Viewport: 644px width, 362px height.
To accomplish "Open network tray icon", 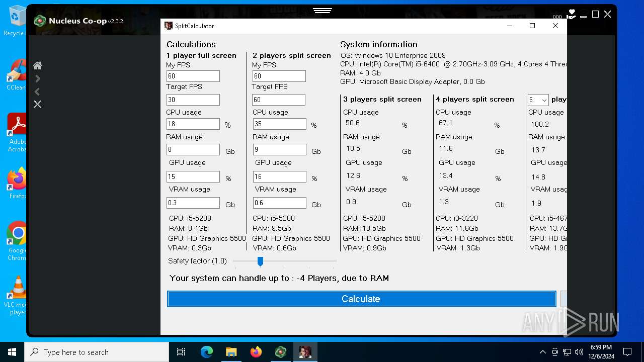I will (x=567, y=352).
